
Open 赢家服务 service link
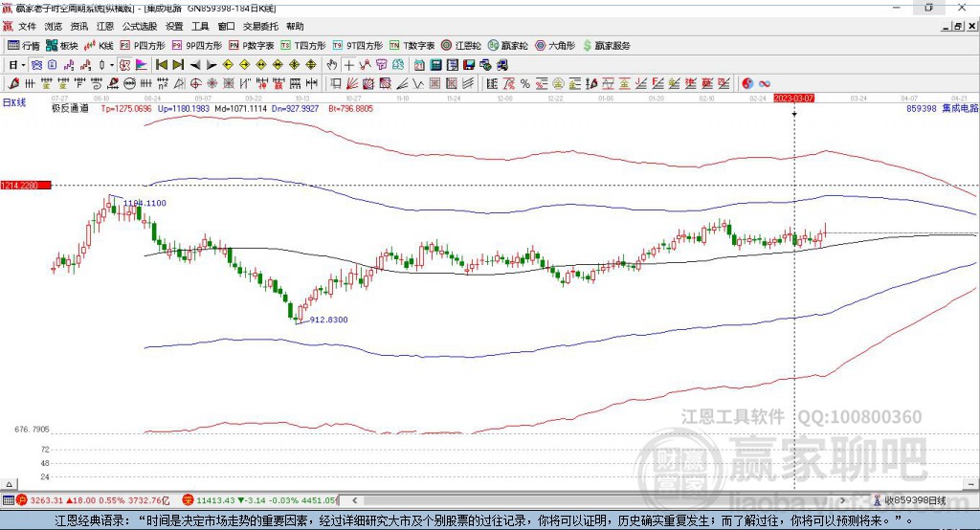click(607, 46)
